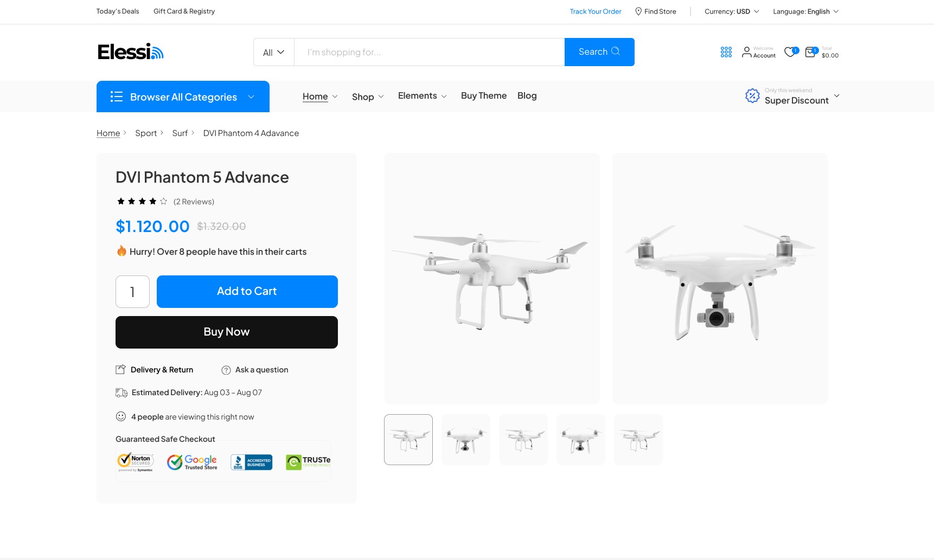Open the wishlist heart icon
This screenshot has width=934, height=560.
pos(790,52)
